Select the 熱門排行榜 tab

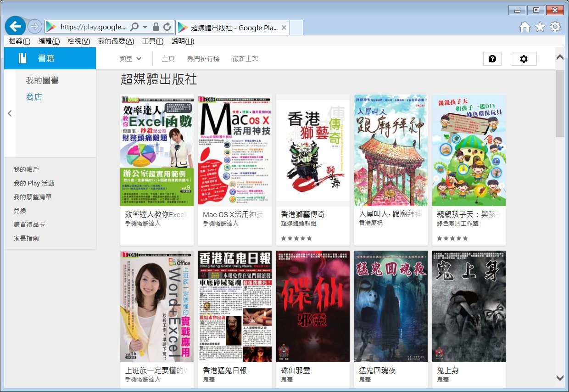coord(203,59)
